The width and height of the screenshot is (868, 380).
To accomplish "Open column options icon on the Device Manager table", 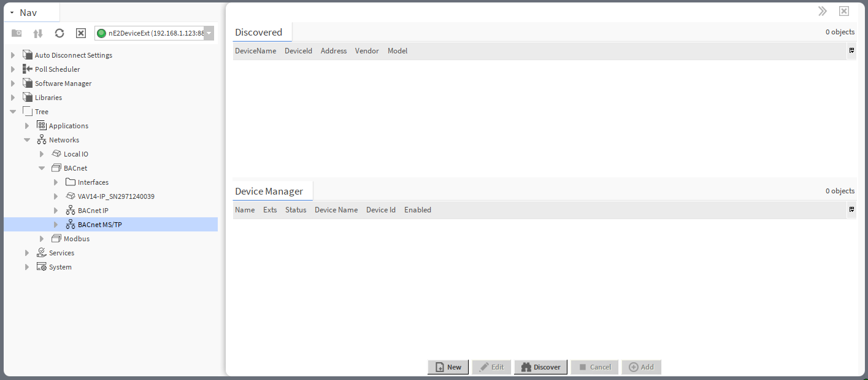I will 851,210.
